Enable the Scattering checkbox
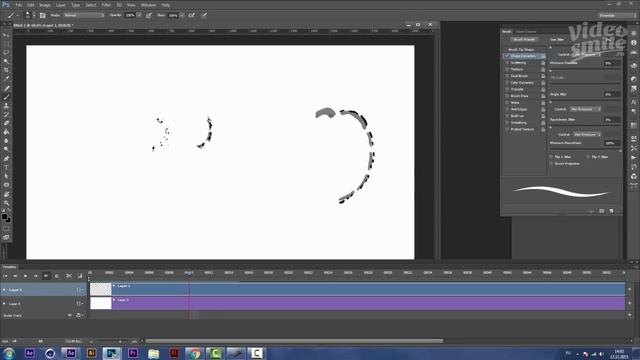640x360 pixels. (x=507, y=63)
